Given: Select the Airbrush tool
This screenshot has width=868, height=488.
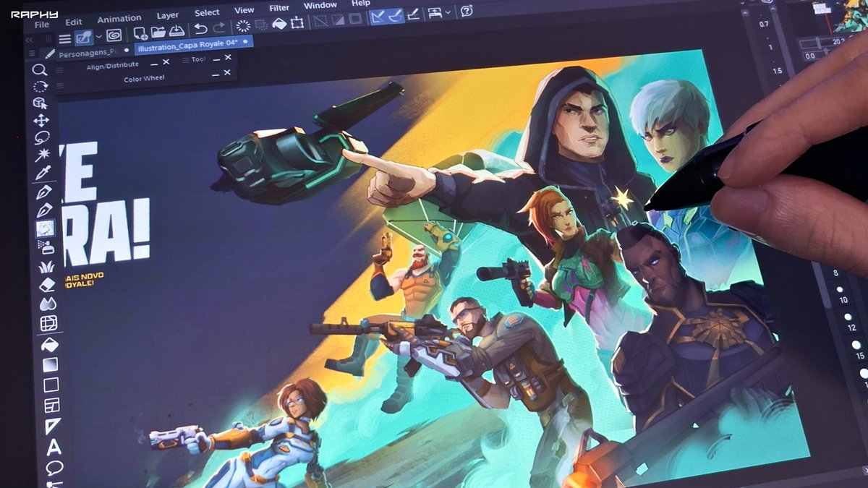Looking at the screenshot, I should pyautogui.click(x=46, y=247).
